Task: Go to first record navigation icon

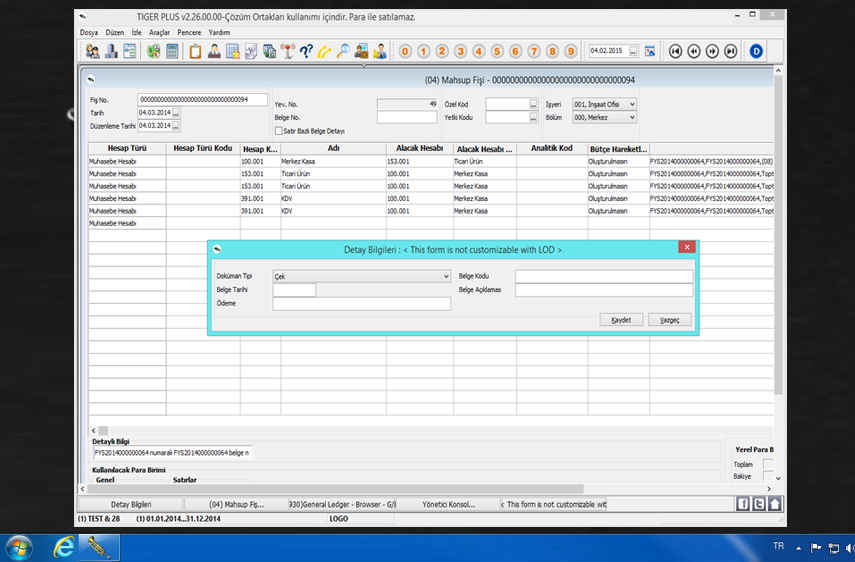Action: pyautogui.click(x=676, y=51)
